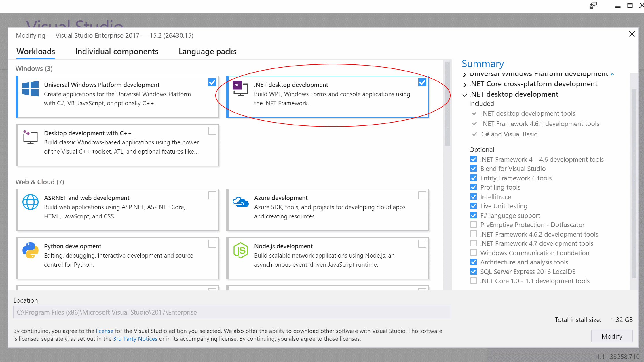Image resolution: width=644 pixels, height=362 pixels.
Task: Click the Desktop development with C++ icon
Action: 30,137
